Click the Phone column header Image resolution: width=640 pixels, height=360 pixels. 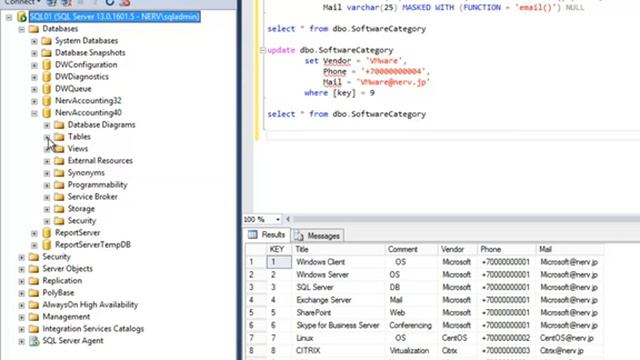(x=506, y=249)
